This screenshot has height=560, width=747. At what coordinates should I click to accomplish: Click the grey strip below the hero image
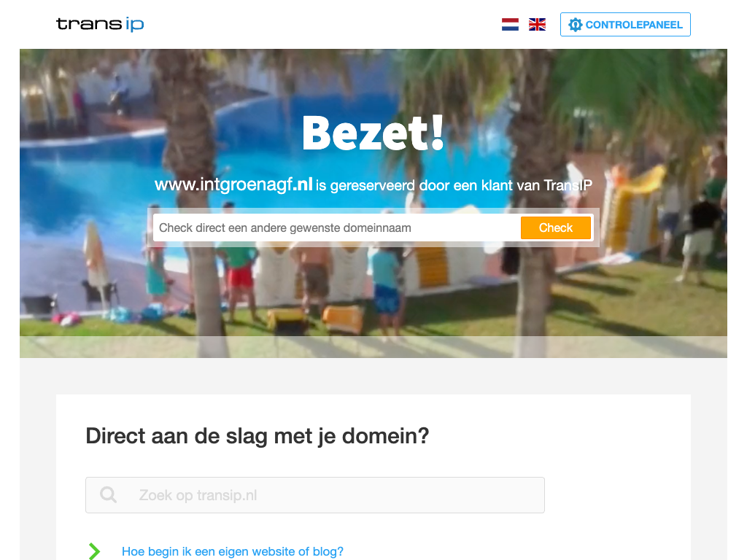373,376
